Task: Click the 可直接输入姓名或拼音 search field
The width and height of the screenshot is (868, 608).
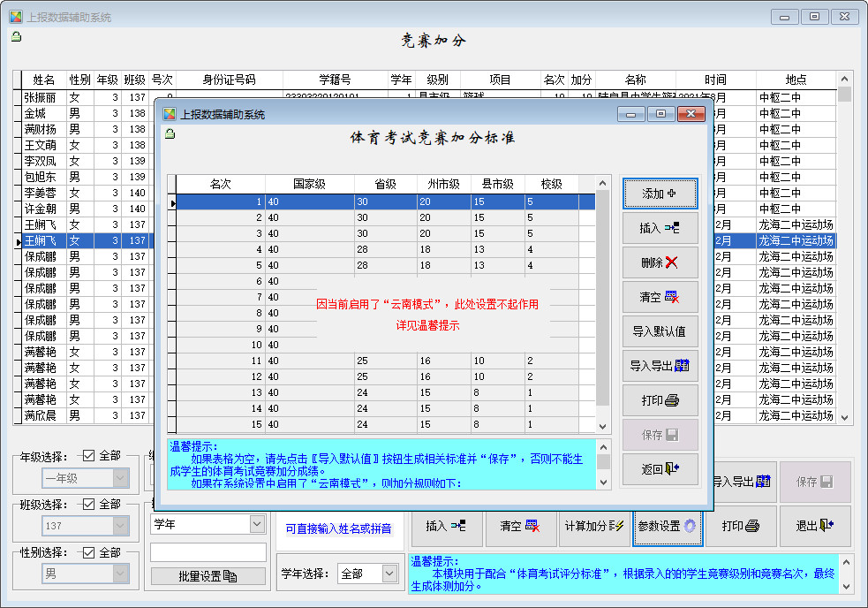Action: (339, 528)
